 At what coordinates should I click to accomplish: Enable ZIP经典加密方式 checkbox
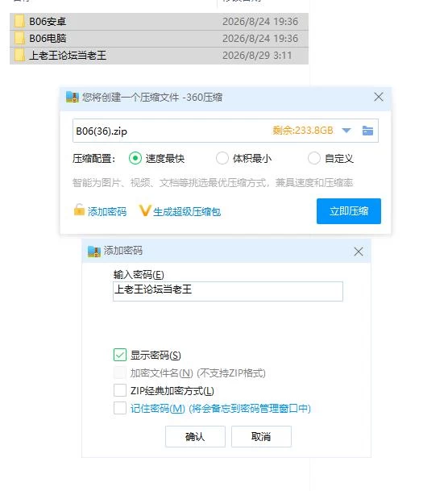tap(120, 390)
